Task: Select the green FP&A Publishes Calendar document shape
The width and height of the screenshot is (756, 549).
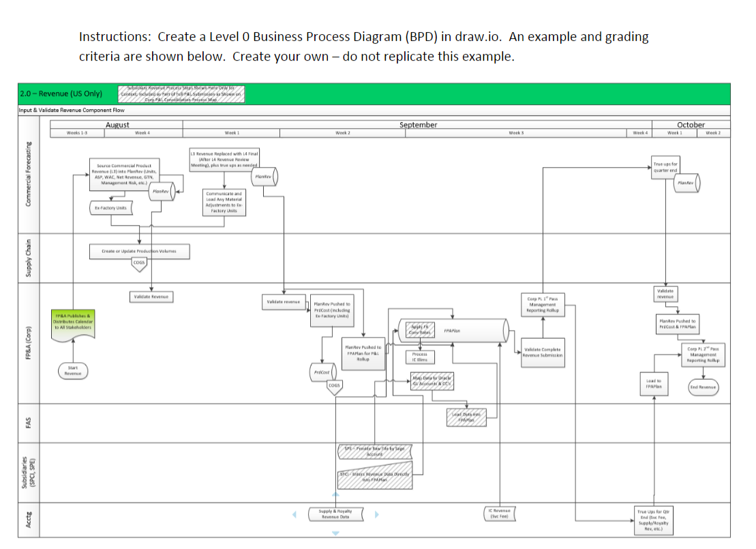Action: pyautogui.click(x=72, y=323)
